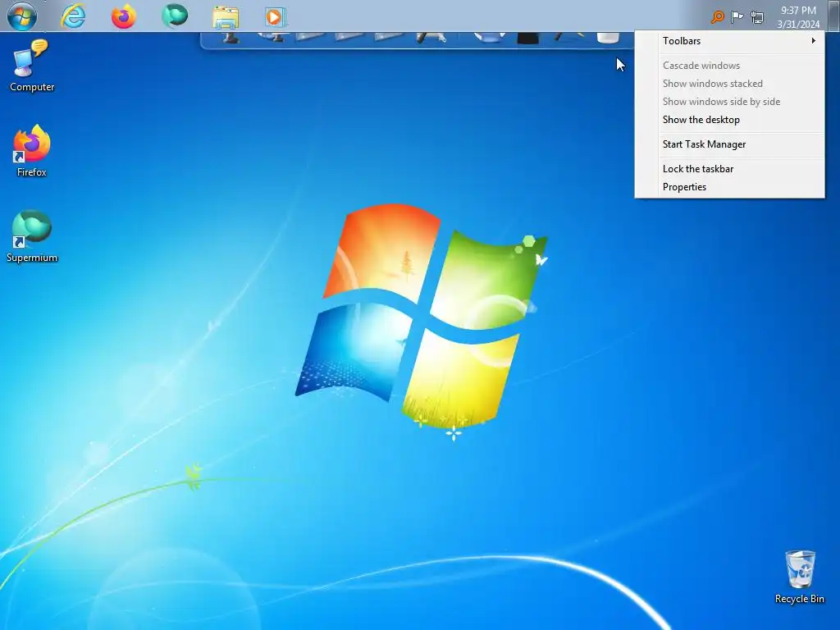The width and height of the screenshot is (840, 630).
Task: Choose Show windows stacked
Action: (729, 84)
